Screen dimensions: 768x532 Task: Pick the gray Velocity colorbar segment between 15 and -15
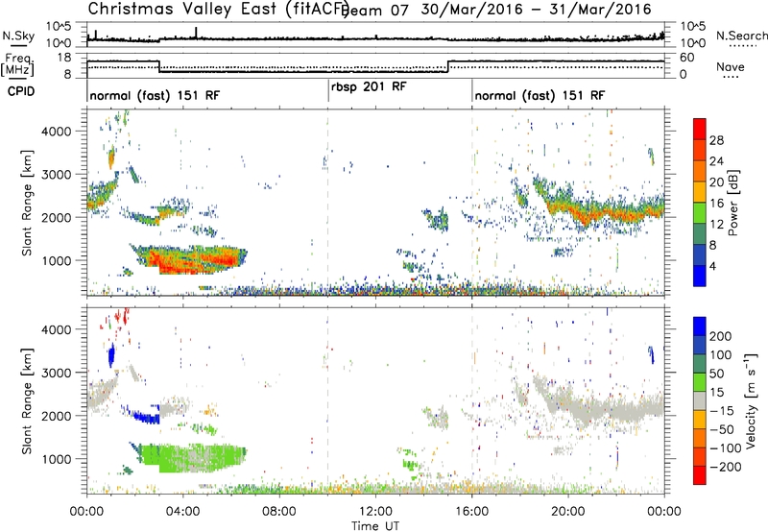[700, 400]
